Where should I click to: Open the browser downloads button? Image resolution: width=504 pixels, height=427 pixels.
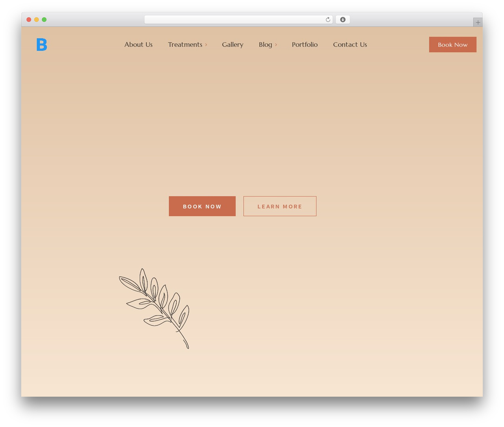click(x=343, y=20)
